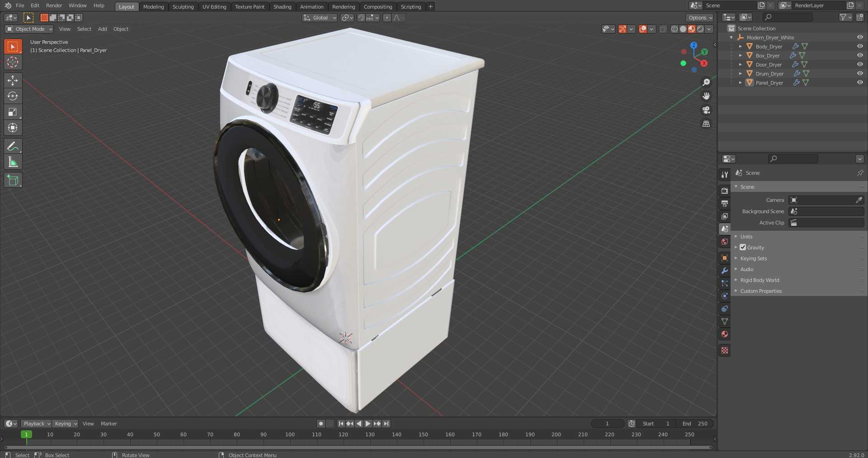The height and width of the screenshot is (458, 868).
Task: Hide Modern_Dryer_White collection eye icon
Action: (860, 37)
